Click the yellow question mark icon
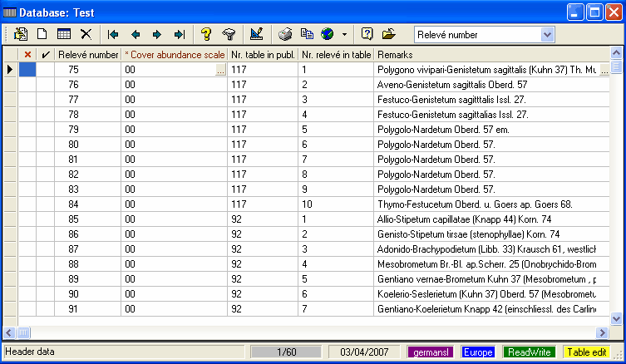This screenshot has height=364, width=626. [206, 34]
